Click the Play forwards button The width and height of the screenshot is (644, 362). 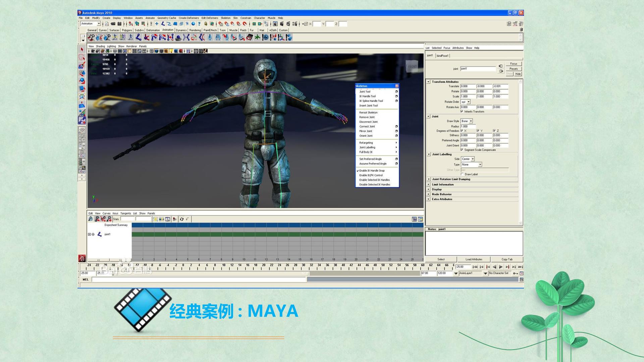coord(501,267)
